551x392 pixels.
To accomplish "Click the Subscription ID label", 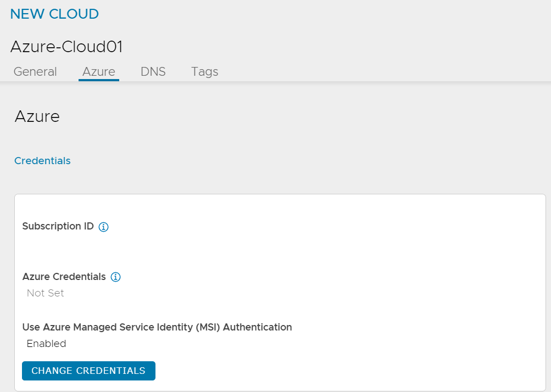I will point(58,226).
